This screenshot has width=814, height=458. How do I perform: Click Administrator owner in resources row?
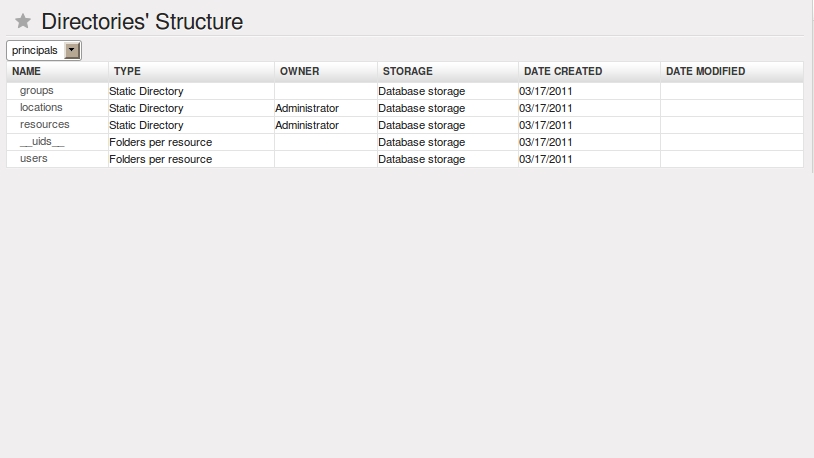(x=307, y=125)
